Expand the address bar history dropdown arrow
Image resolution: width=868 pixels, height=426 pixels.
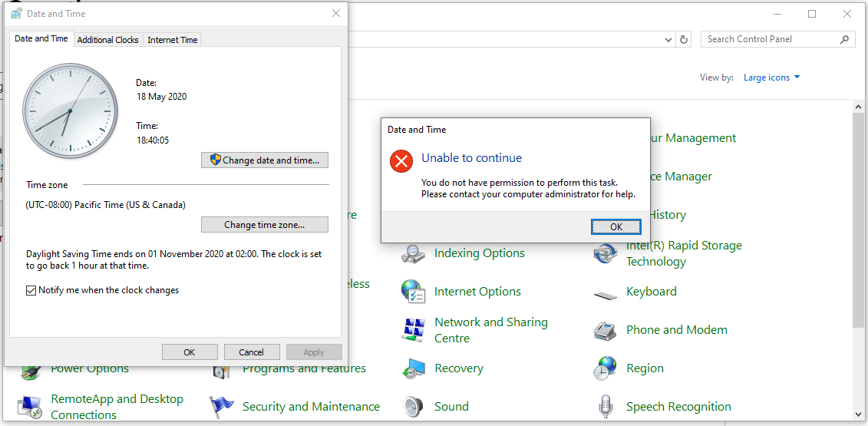[668, 40]
